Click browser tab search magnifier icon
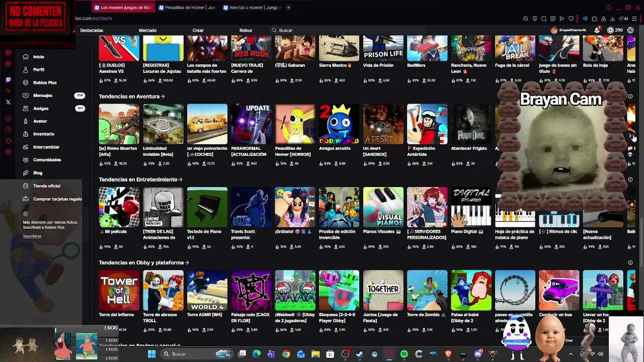 pos(608,8)
